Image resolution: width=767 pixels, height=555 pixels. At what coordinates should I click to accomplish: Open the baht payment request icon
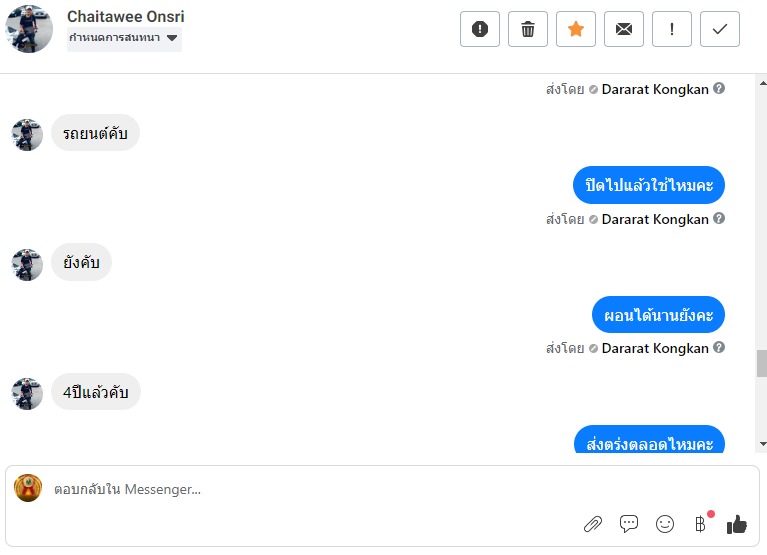tap(700, 523)
